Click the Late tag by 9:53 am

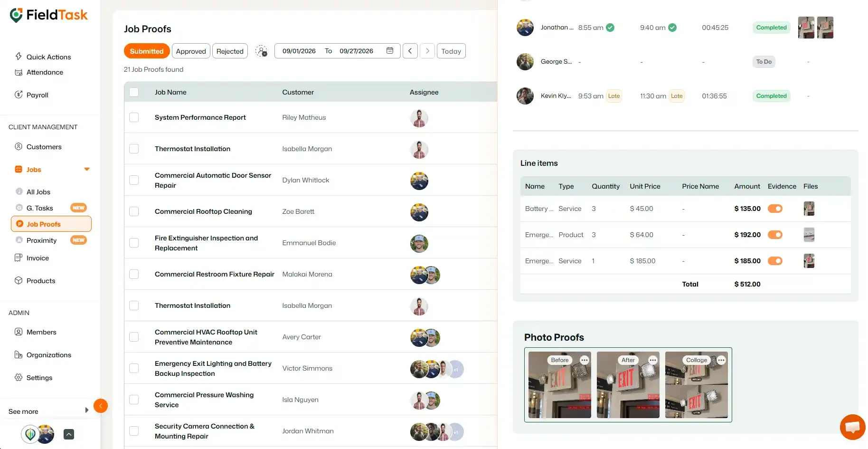(614, 96)
